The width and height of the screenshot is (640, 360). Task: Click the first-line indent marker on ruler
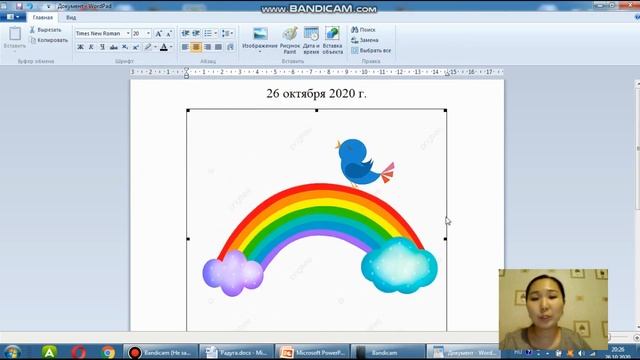pyautogui.click(x=187, y=69)
